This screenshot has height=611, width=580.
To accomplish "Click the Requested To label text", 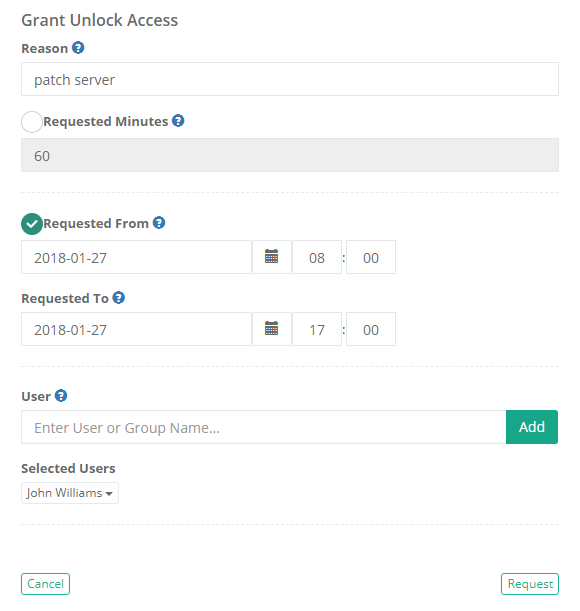I will (65, 298).
